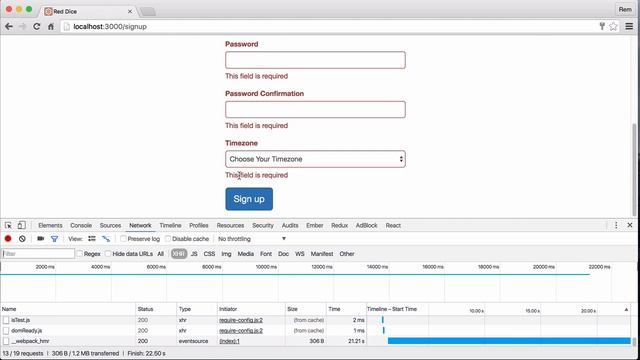Viewport: 640px width, 360px height.
Task: Open DevTools three-dot customize menu
Action: point(616,225)
